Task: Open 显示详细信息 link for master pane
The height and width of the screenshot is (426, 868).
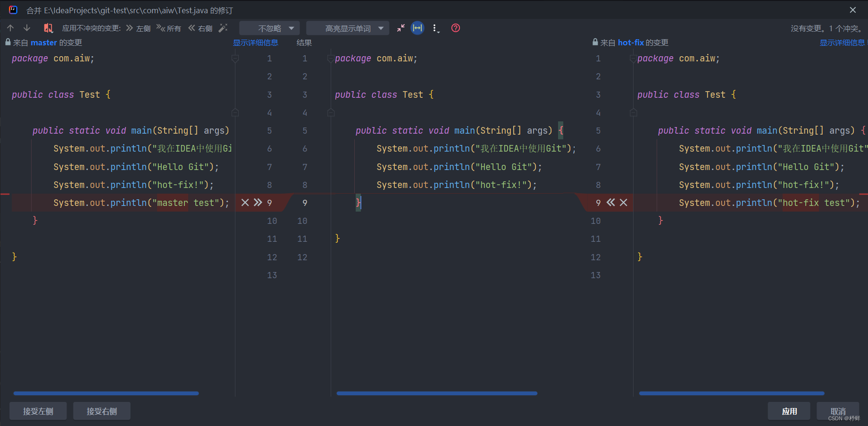Action: pyautogui.click(x=256, y=43)
